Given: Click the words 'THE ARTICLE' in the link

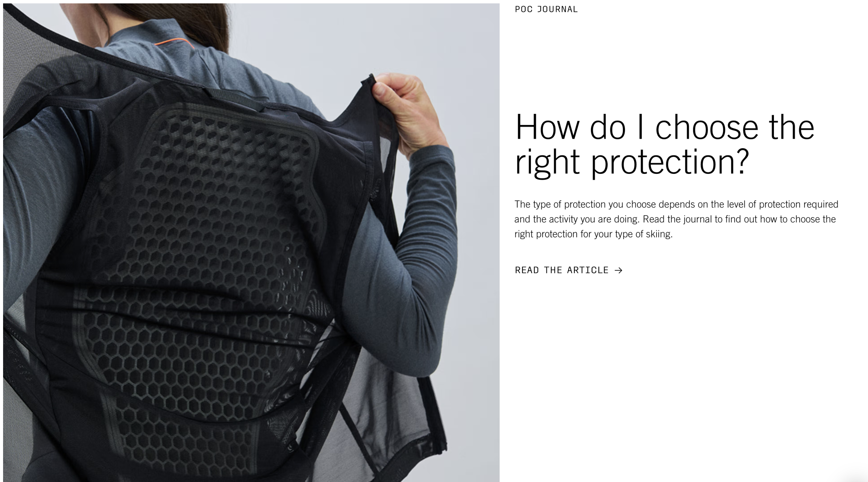Looking at the screenshot, I should [576, 270].
